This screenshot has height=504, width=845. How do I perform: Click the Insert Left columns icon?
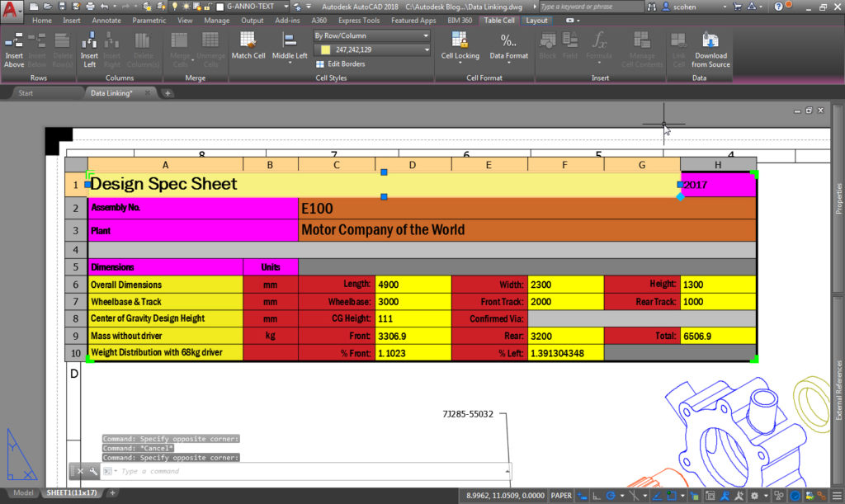87,49
